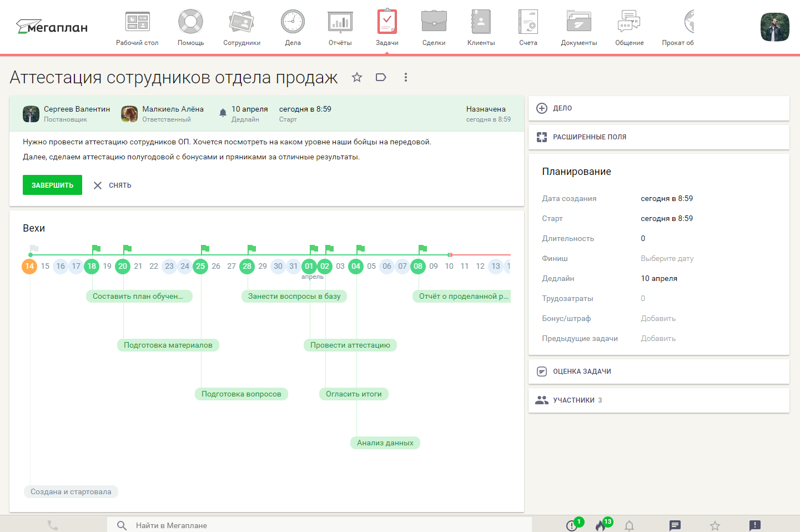This screenshot has width=800, height=532.
Task: Open the Рабочий стол tab
Action: coord(137,28)
